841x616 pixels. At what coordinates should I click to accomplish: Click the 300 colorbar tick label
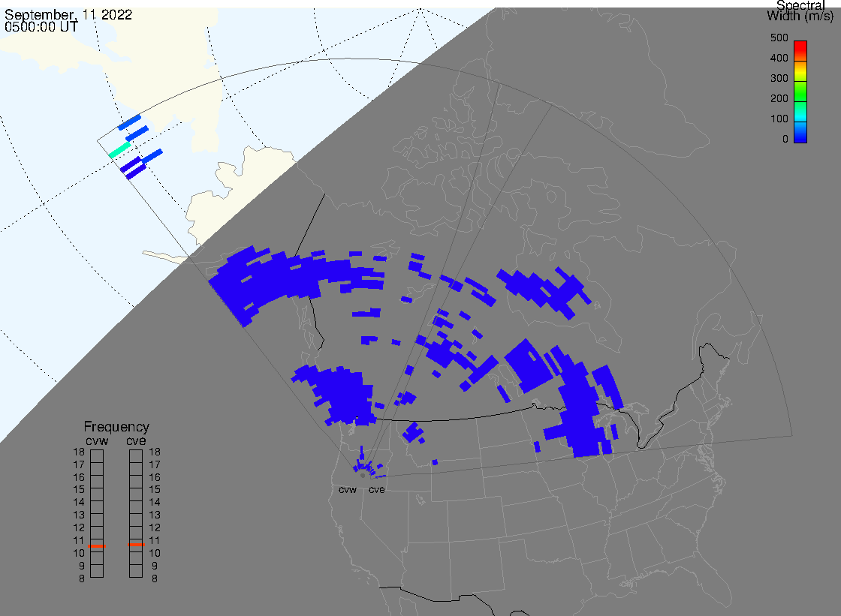pyautogui.click(x=779, y=78)
